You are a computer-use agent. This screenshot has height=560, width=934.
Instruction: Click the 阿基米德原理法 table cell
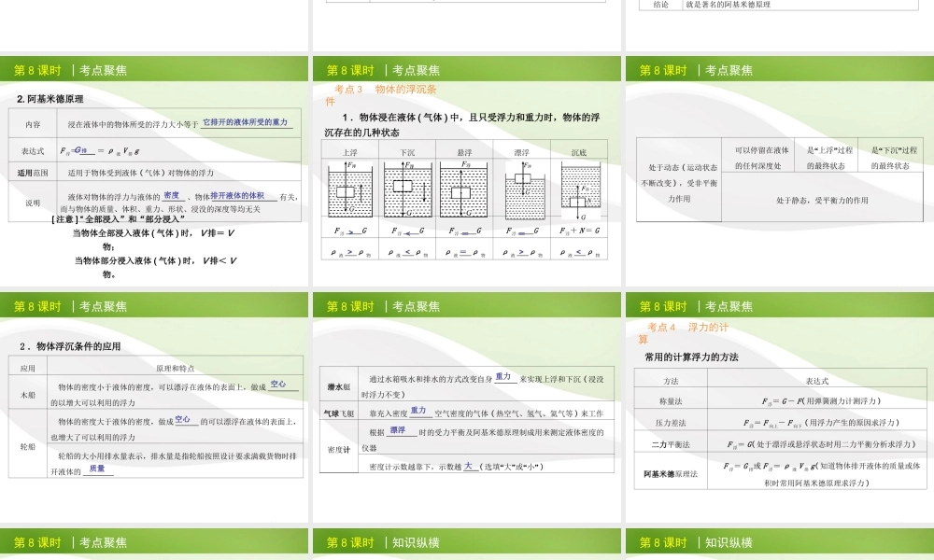671,473
